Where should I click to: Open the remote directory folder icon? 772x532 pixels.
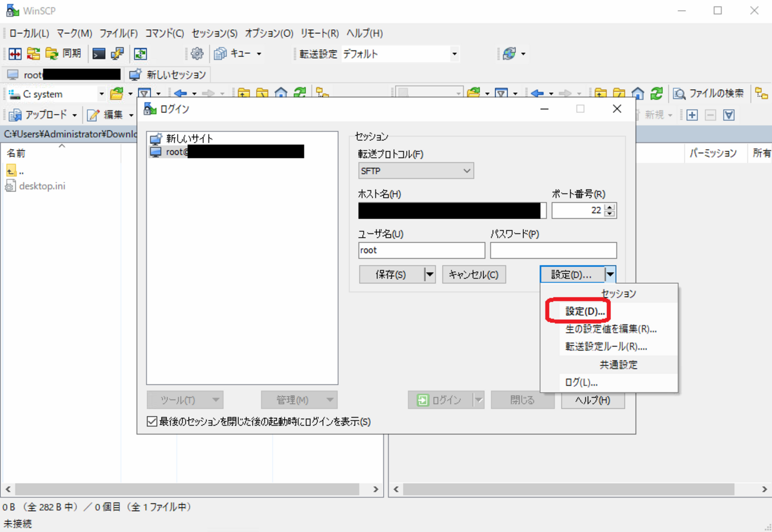click(474, 94)
